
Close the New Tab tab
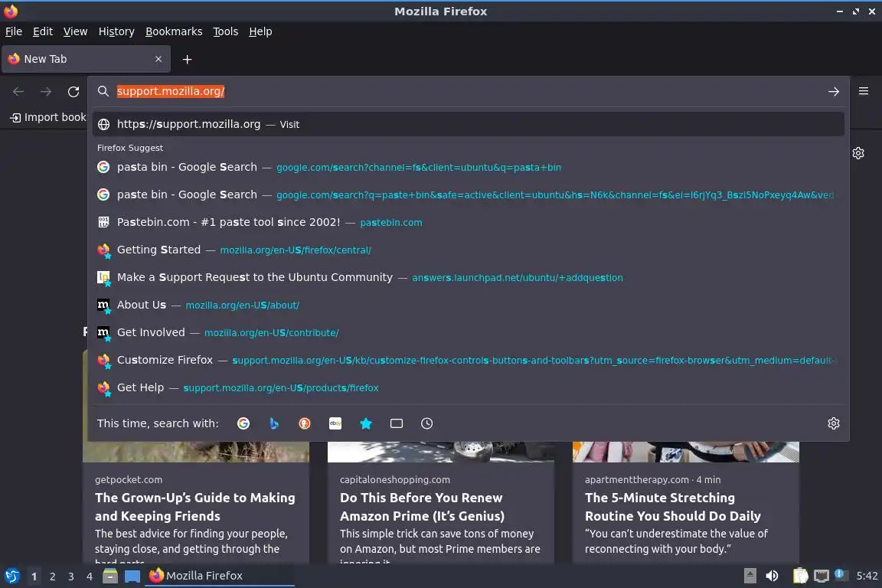[x=158, y=59]
